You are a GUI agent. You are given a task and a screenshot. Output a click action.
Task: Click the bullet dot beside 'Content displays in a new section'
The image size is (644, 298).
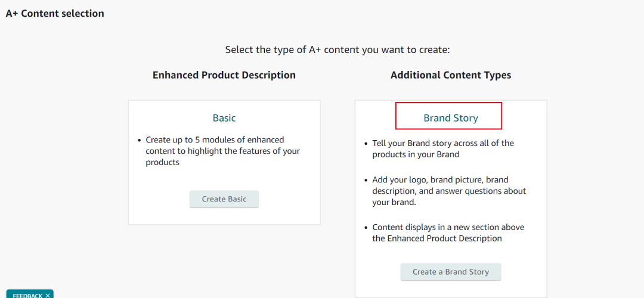tap(366, 228)
